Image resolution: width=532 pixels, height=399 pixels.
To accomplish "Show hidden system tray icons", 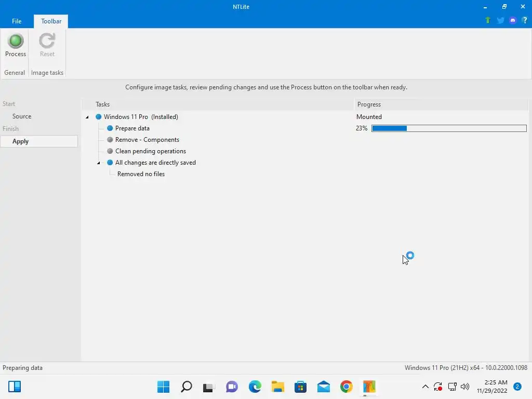I will tap(425, 387).
